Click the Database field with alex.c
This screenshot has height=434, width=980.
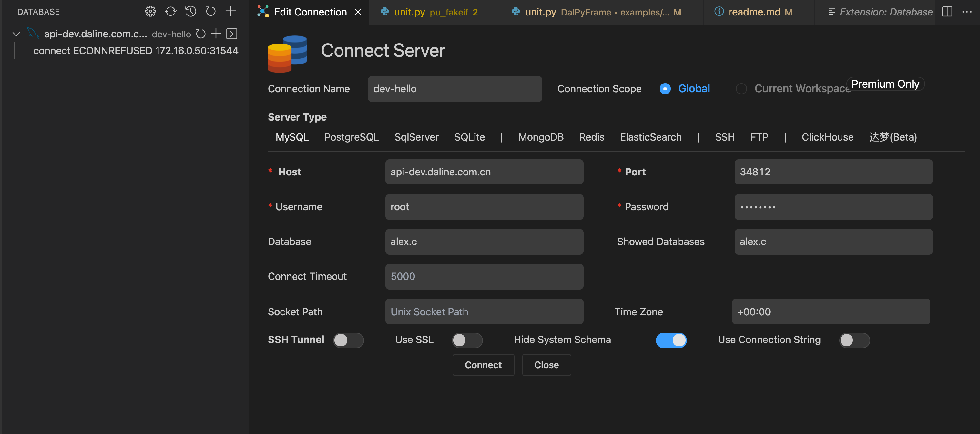tap(484, 242)
